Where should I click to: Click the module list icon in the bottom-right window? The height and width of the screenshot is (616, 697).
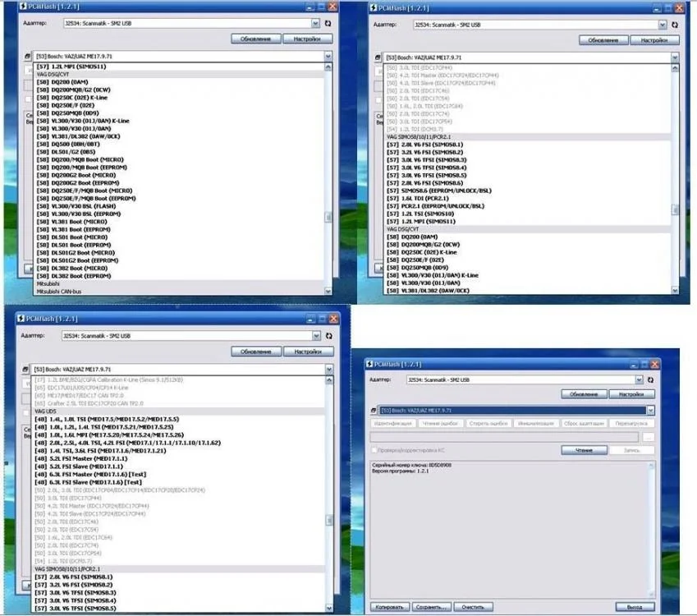pos(374,410)
